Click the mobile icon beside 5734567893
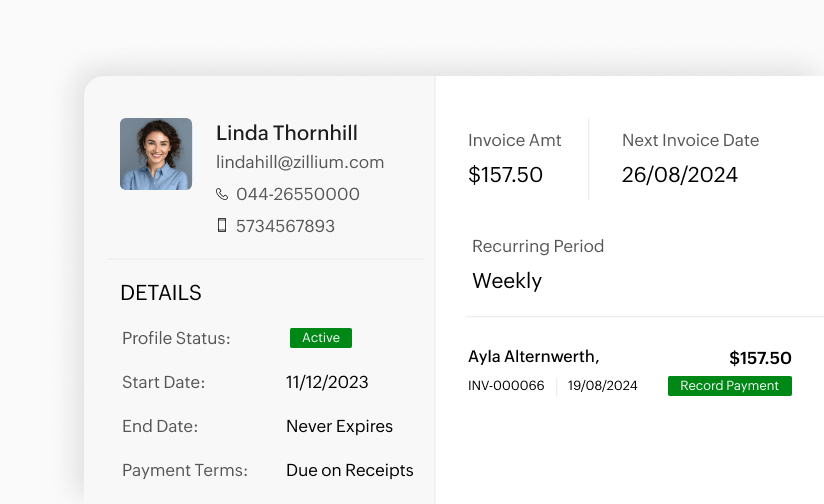Viewport: 824px width, 504px height. 222,226
